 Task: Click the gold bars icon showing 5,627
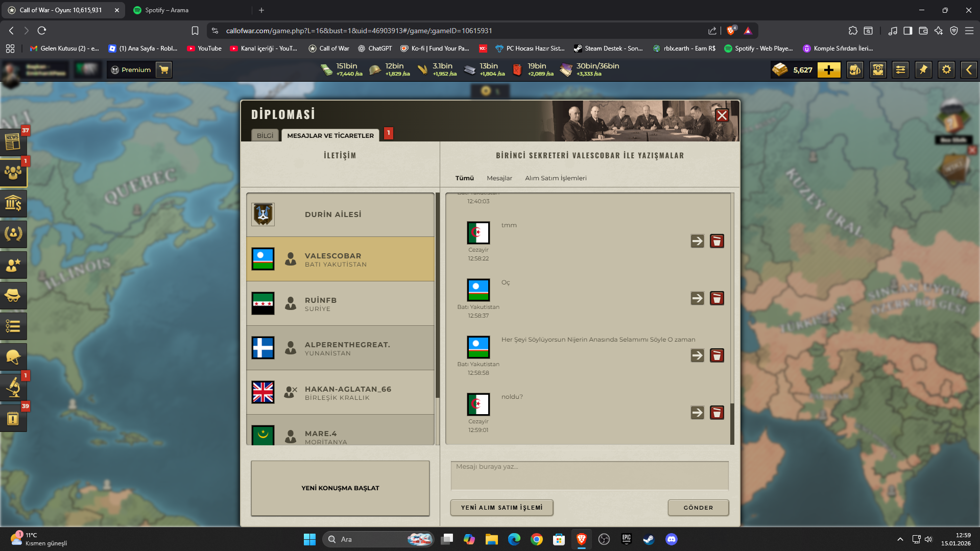tap(780, 69)
